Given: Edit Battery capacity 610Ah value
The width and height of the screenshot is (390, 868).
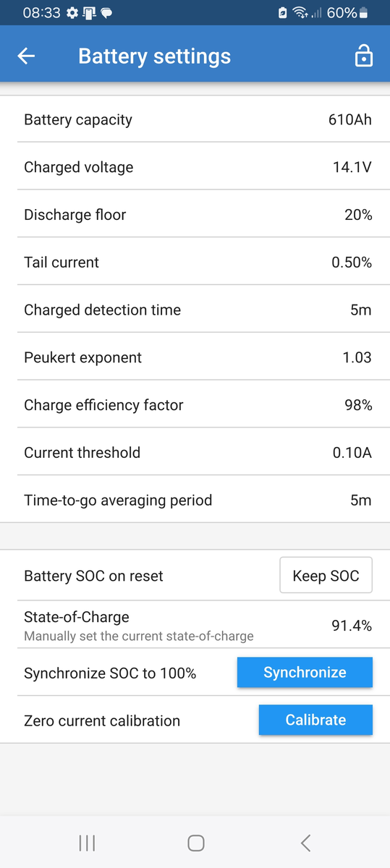Looking at the screenshot, I should 195,119.
